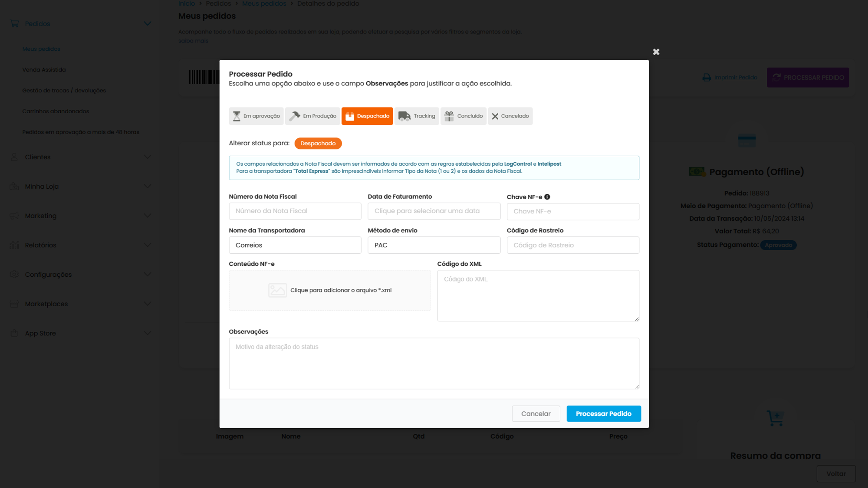The width and height of the screenshot is (868, 488).
Task: Select the Tracking status tab
Action: tap(417, 116)
